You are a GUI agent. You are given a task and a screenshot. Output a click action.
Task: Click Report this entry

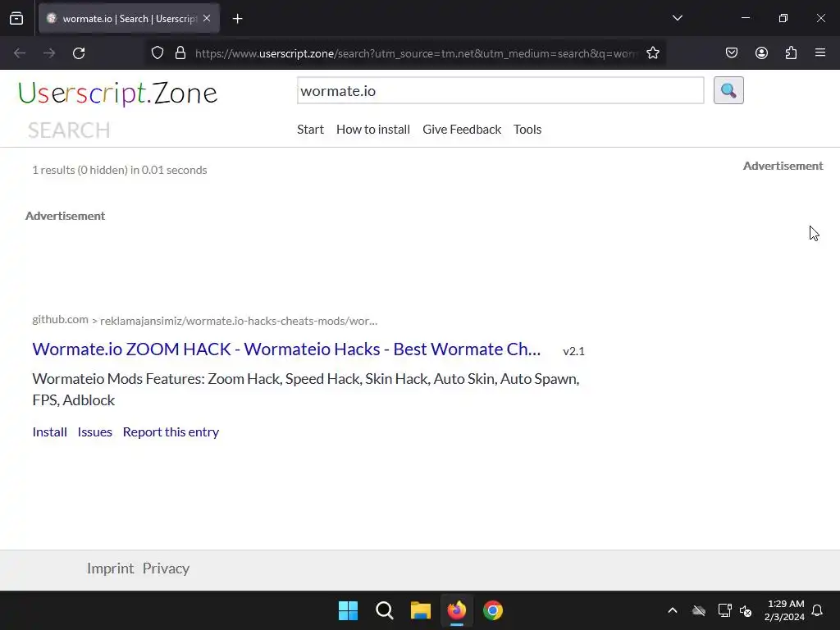click(171, 431)
